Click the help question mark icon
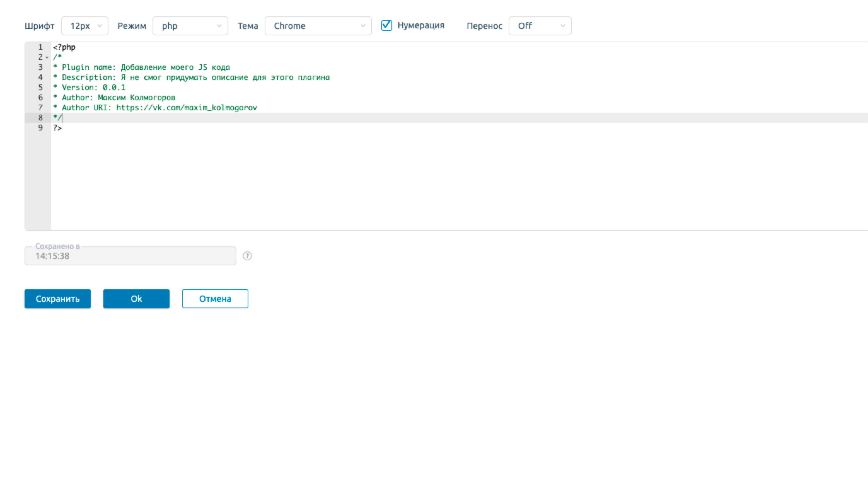The height and width of the screenshot is (484, 868). (247, 256)
